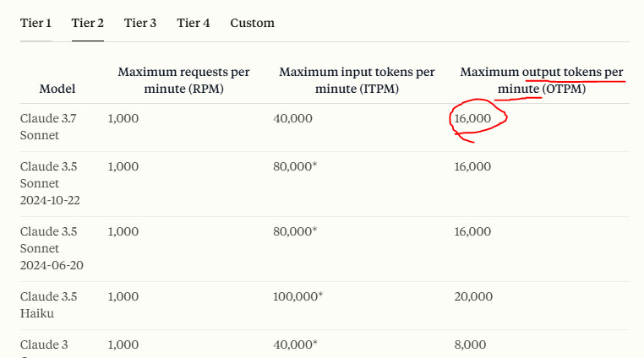
Task: Click the 8,000 OTPM value in the last row
Action: point(469,344)
